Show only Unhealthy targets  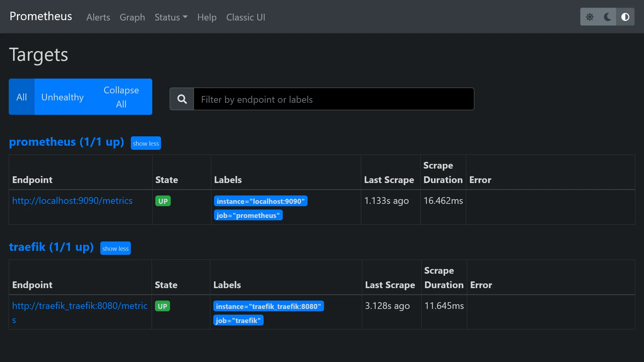[x=62, y=97]
